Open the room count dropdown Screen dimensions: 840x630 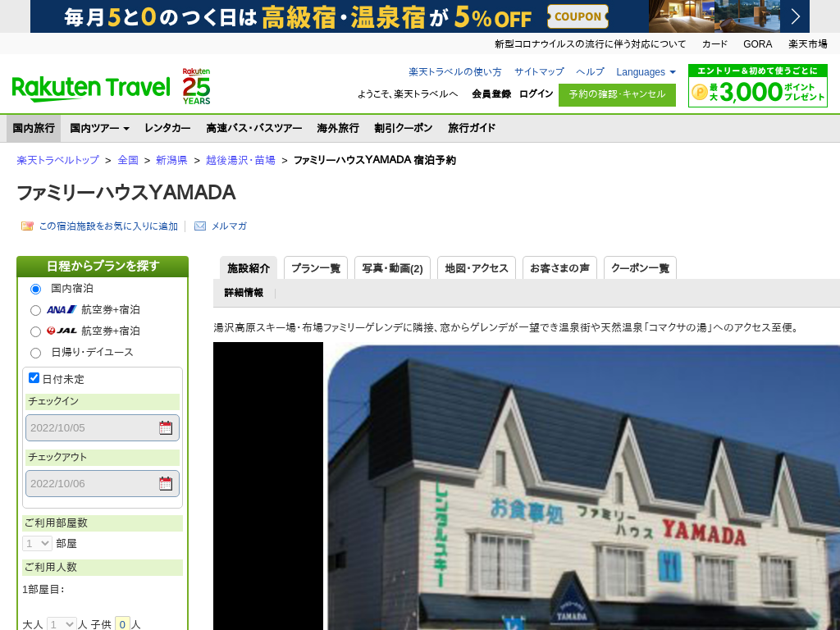pos(38,543)
